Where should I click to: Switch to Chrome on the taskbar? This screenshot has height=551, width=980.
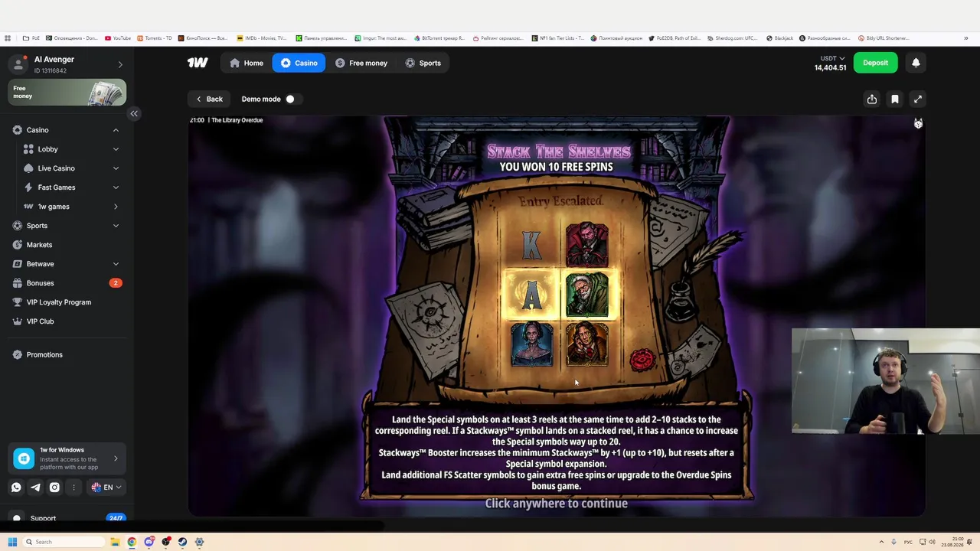click(132, 542)
